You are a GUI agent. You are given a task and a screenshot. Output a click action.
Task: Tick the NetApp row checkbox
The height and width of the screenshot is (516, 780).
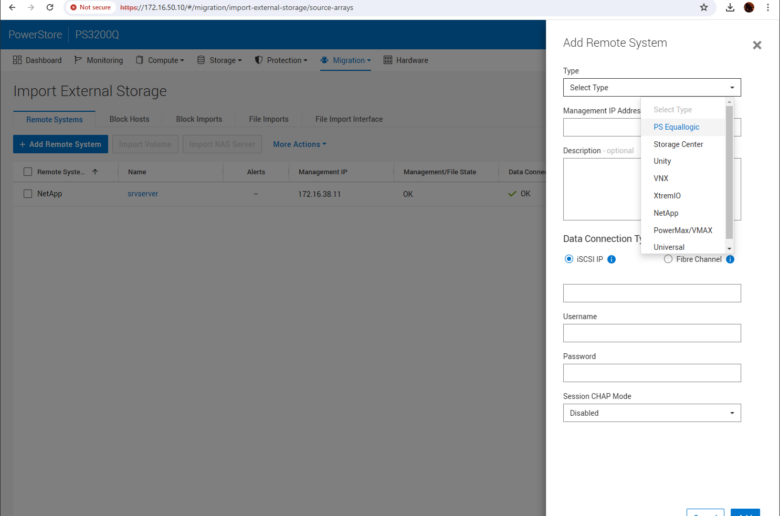27,194
